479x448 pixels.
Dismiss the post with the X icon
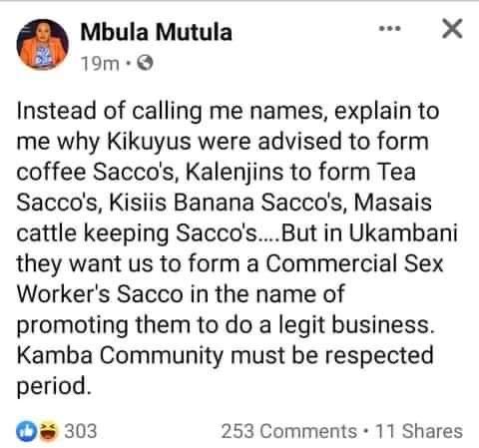[x=452, y=29]
